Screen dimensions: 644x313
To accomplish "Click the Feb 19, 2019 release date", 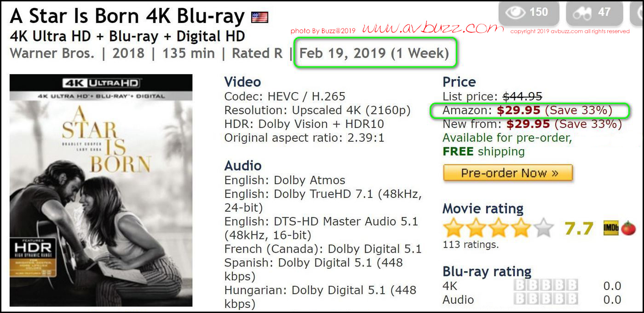I will tap(342, 53).
